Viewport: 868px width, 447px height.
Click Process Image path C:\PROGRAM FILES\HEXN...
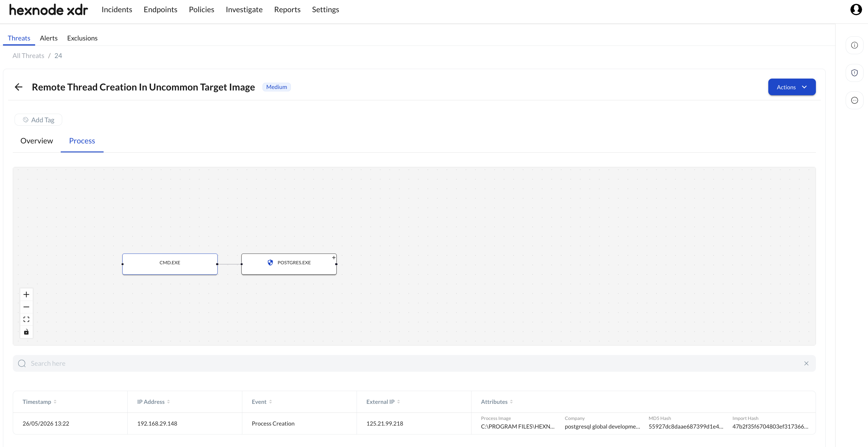tap(518, 426)
